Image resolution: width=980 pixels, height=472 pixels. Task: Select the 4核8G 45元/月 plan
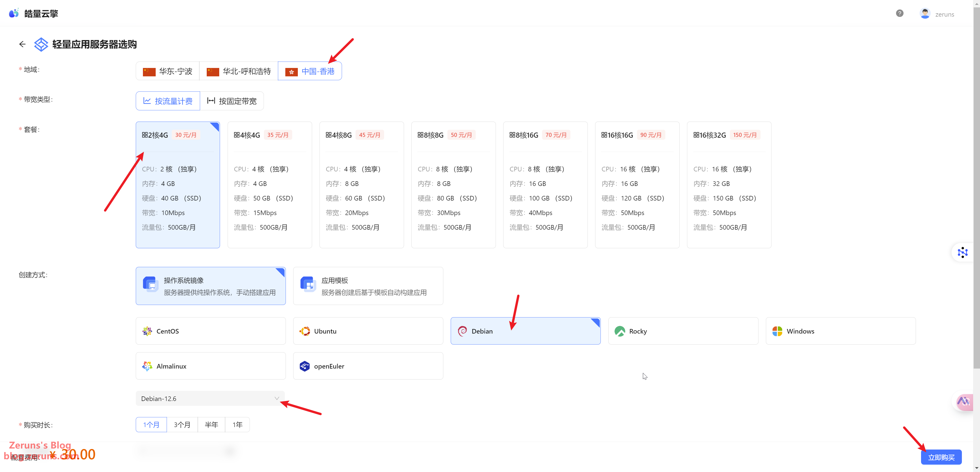(361, 185)
